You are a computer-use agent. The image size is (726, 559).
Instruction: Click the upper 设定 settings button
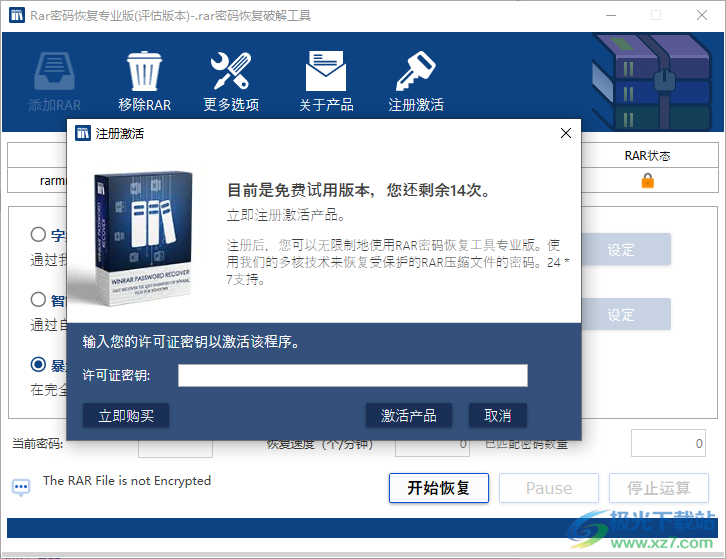click(626, 250)
